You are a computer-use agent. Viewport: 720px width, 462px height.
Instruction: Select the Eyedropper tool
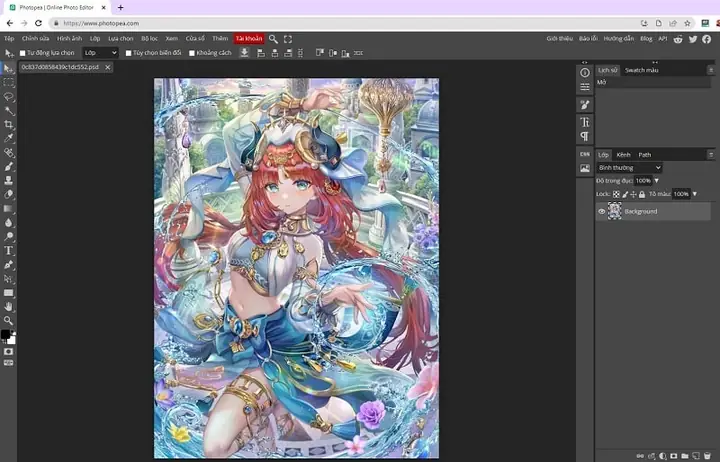pyautogui.click(x=8, y=138)
